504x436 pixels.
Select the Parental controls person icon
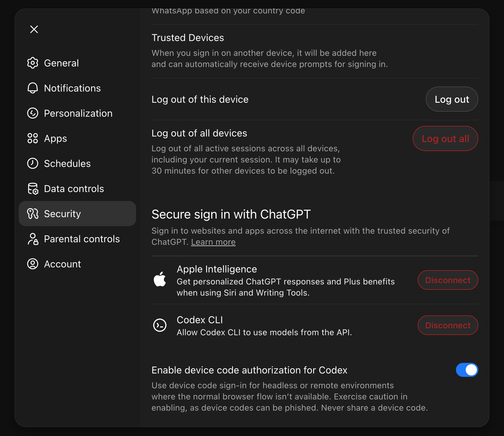(33, 239)
